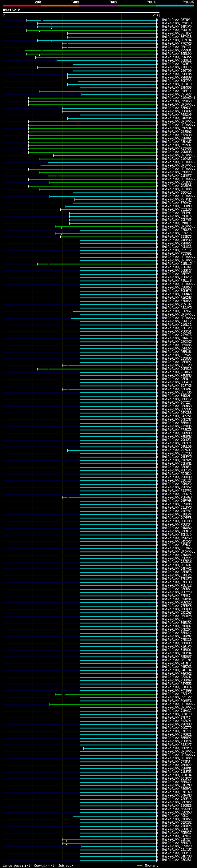Open hit UniRef100_B3FHN9
The width and height of the screenshot is (197, 868).
[176, 206]
